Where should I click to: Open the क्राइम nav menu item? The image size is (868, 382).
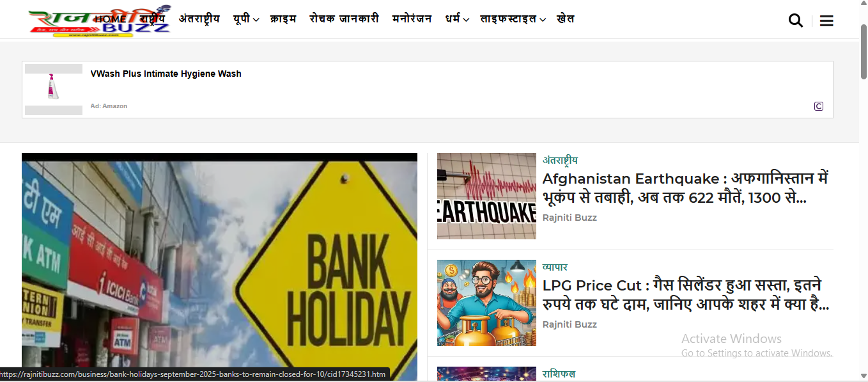(283, 19)
